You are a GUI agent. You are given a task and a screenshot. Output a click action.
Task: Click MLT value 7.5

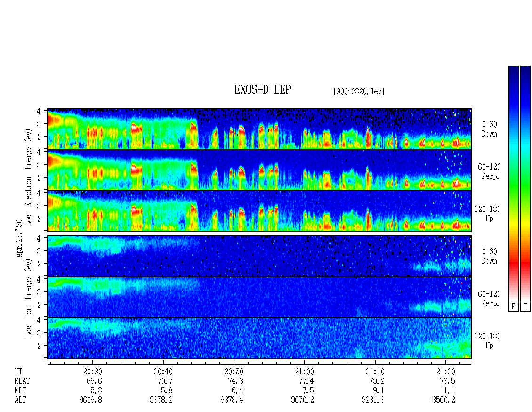click(308, 390)
